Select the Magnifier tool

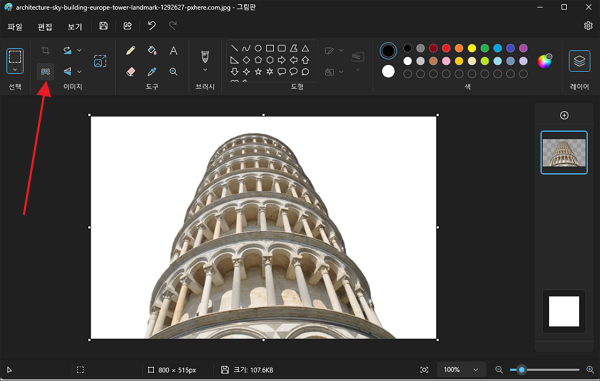point(173,72)
